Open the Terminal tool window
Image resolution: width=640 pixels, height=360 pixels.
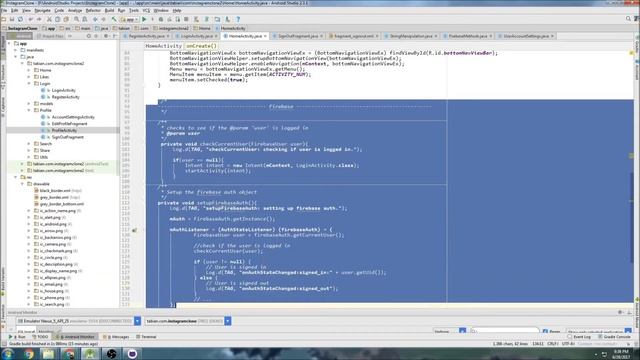146,337
